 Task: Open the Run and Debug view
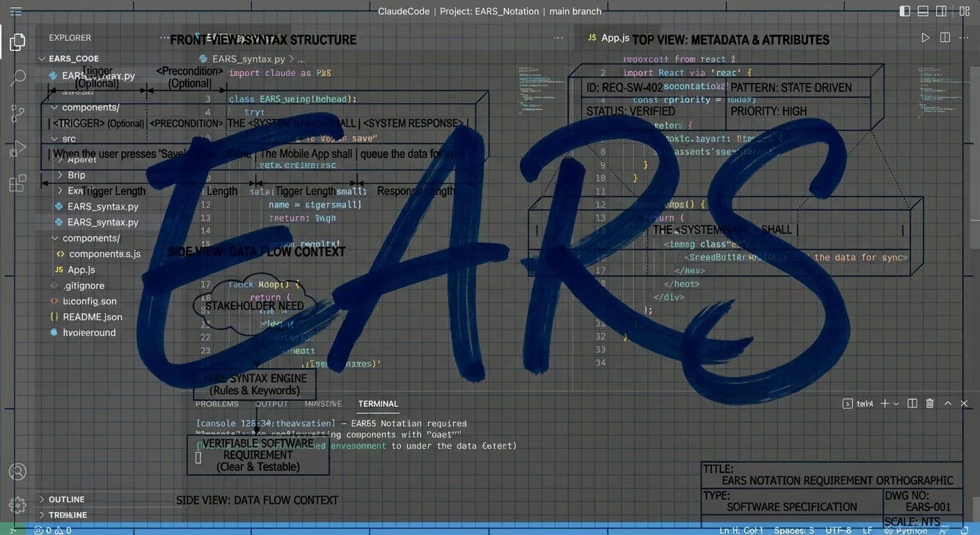[x=17, y=148]
